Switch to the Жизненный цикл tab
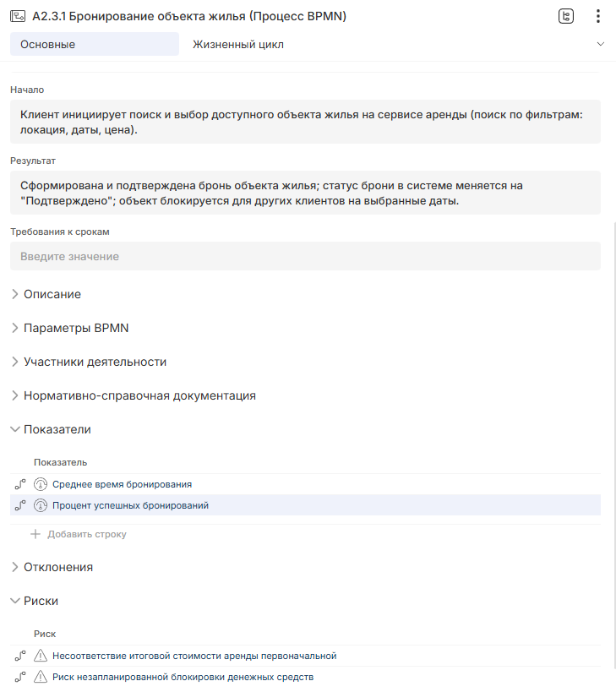Image resolution: width=616 pixels, height=692 pixels. pyautogui.click(x=238, y=44)
